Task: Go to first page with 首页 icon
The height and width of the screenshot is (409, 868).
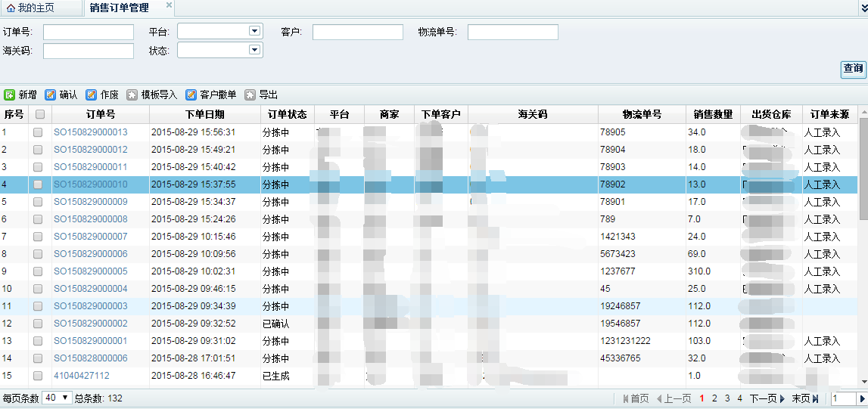Action: [626, 398]
